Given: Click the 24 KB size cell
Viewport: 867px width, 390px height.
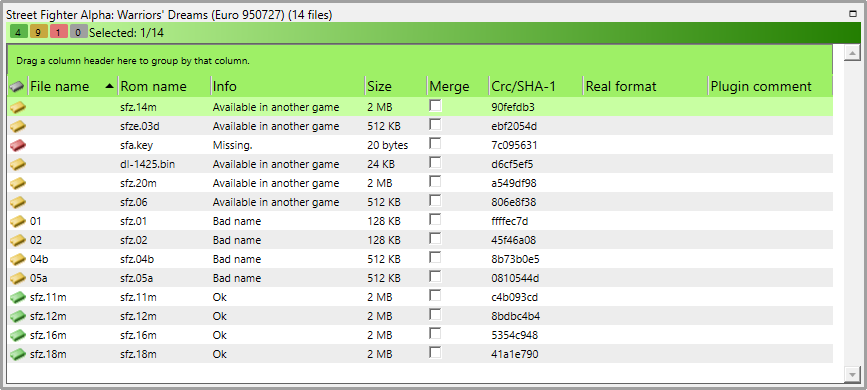Looking at the screenshot, I should click(380, 164).
